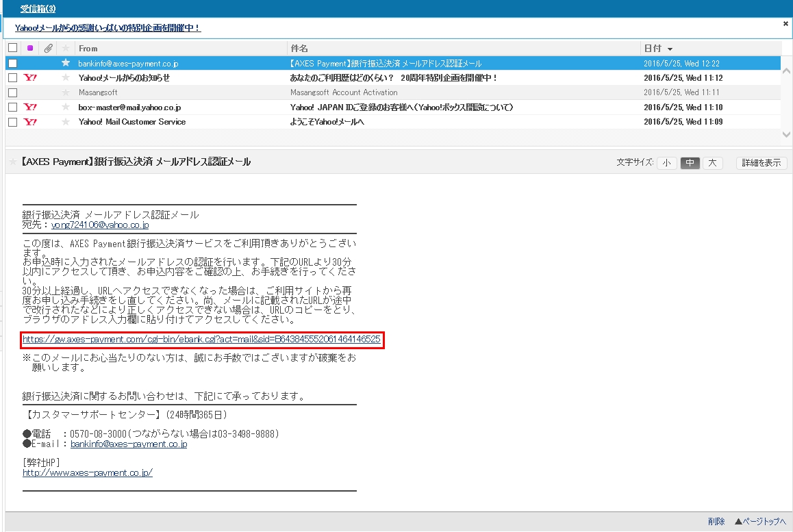Dismiss the promo banner with the X
The width and height of the screenshot is (793, 532).
point(785,23)
